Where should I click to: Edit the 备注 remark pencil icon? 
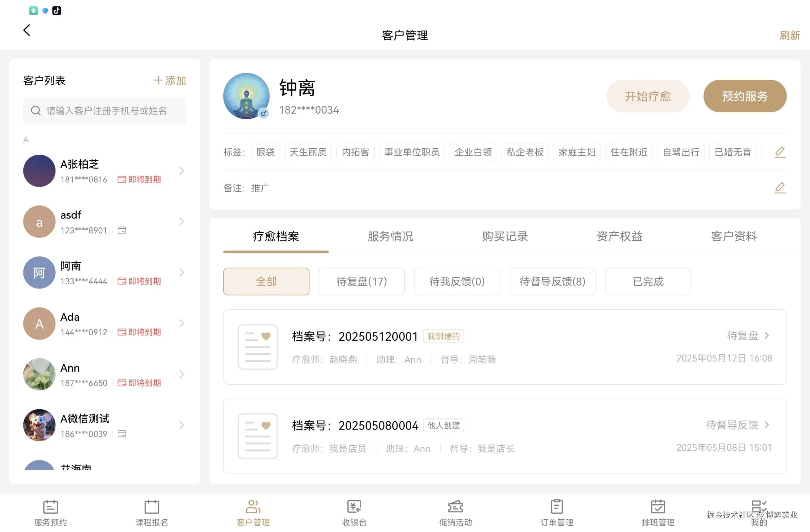click(x=780, y=188)
